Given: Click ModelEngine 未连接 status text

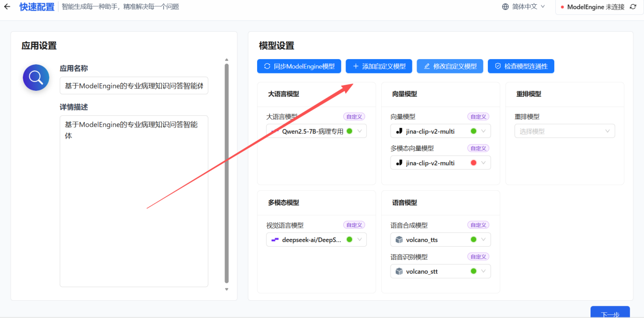Looking at the screenshot, I should [x=596, y=7].
